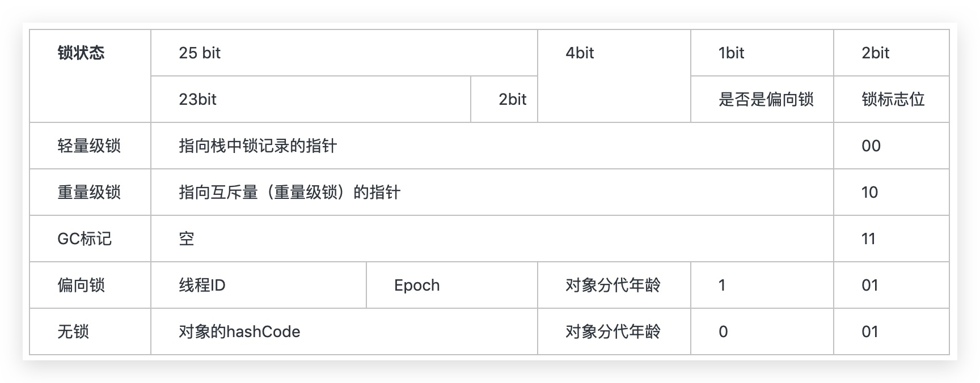Click the 线程ID cell
Image resolution: width=980 pixels, height=383 pixels.
202,286
